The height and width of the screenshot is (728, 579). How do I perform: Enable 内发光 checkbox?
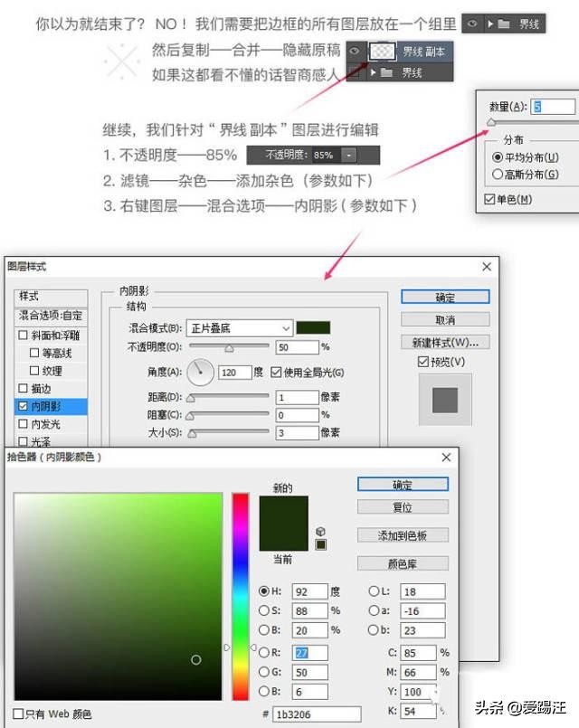[x=23, y=424]
